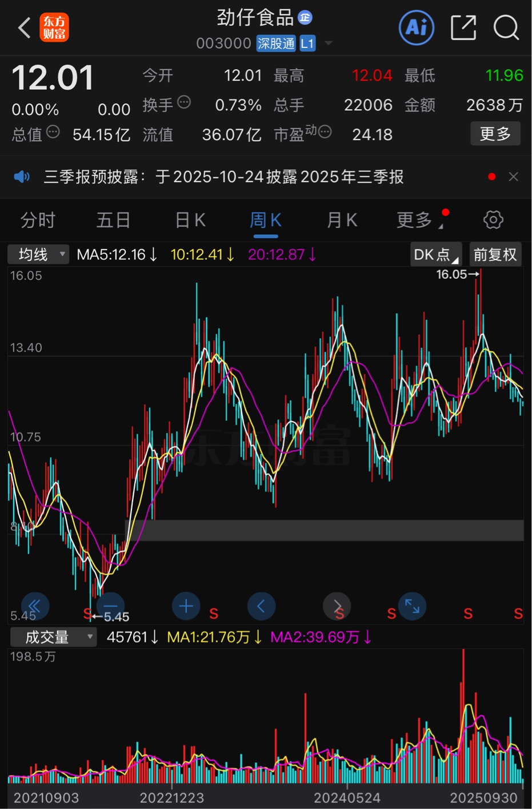This screenshot has height=809, width=532.
Task: Open chart settings gear icon
Action: click(x=493, y=220)
